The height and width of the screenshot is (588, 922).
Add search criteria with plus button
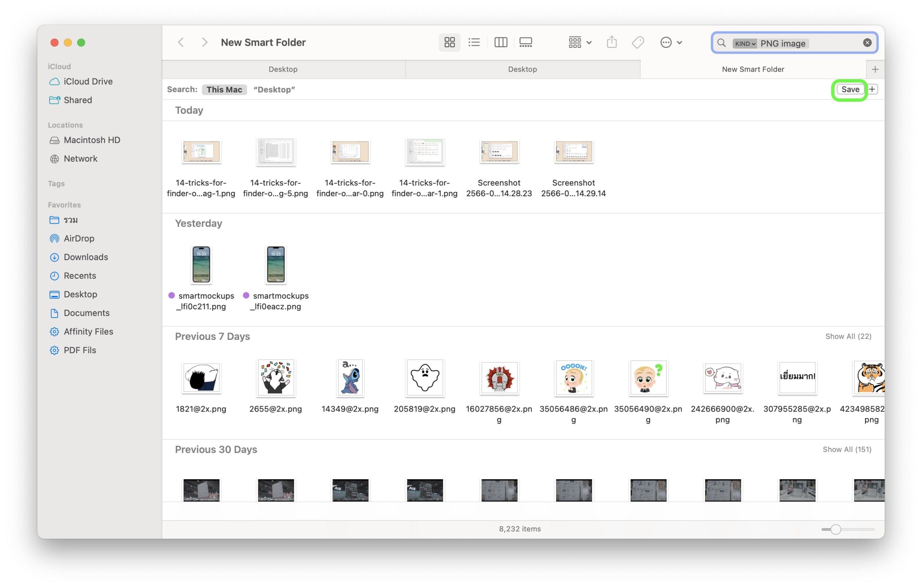click(x=872, y=89)
